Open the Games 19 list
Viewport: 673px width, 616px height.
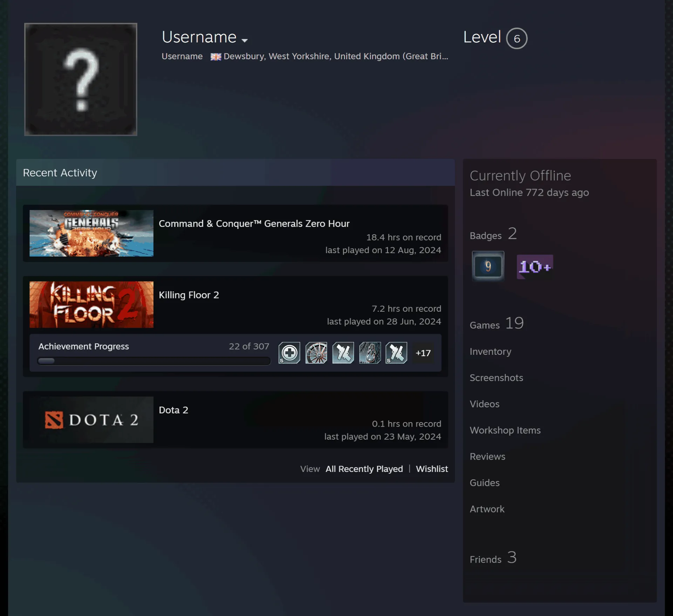[x=497, y=323]
